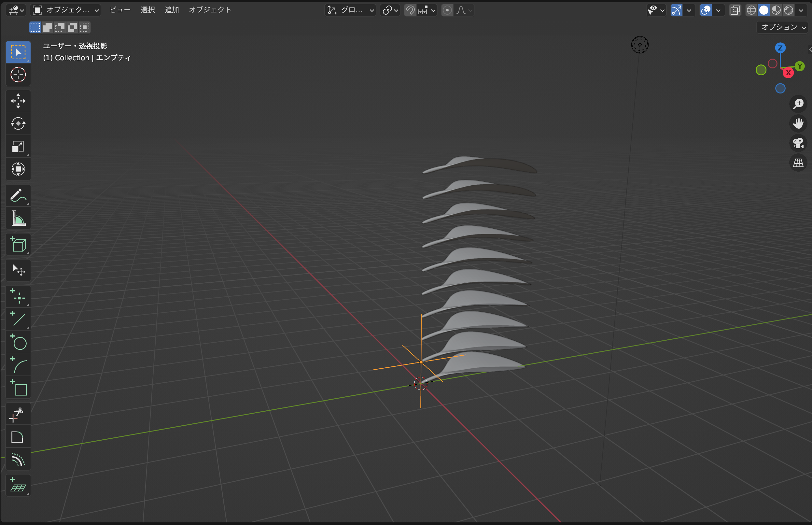This screenshot has height=525, width=812.
Task: Open the オブジェク... mode dropdown
Action: (66, 10)
